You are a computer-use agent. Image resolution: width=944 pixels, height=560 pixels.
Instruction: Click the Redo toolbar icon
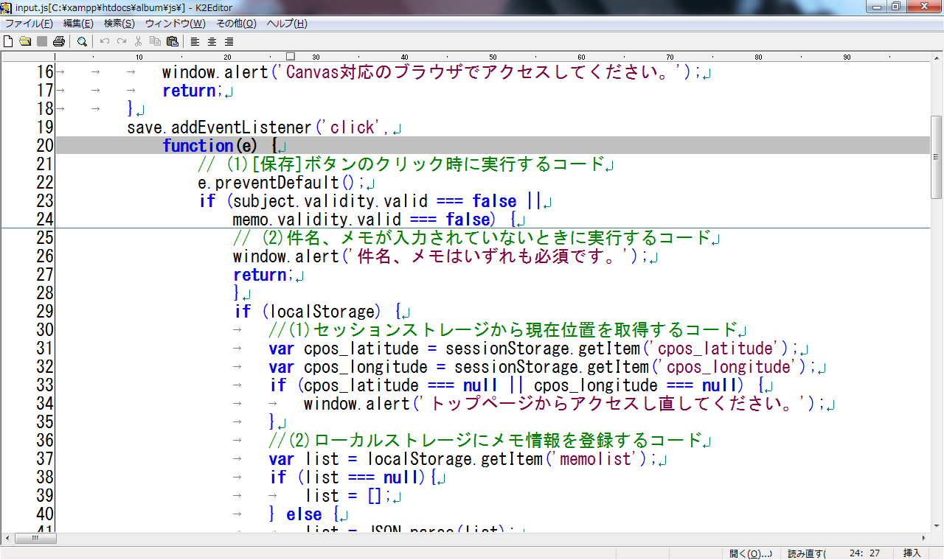(122, 41)
